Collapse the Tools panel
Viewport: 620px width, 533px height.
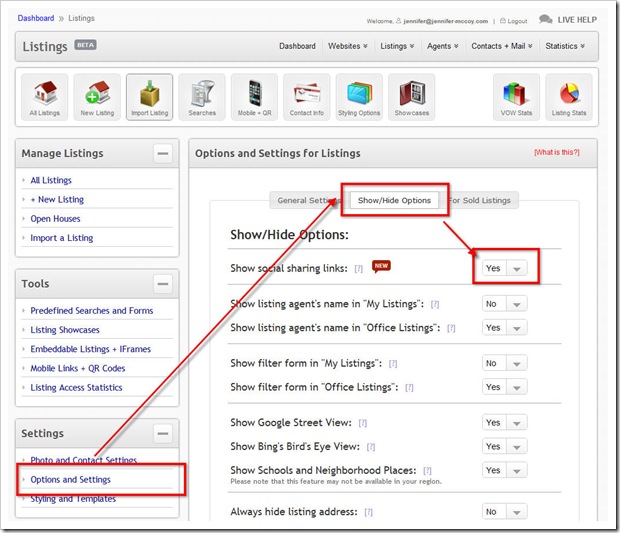pos(163,284)
